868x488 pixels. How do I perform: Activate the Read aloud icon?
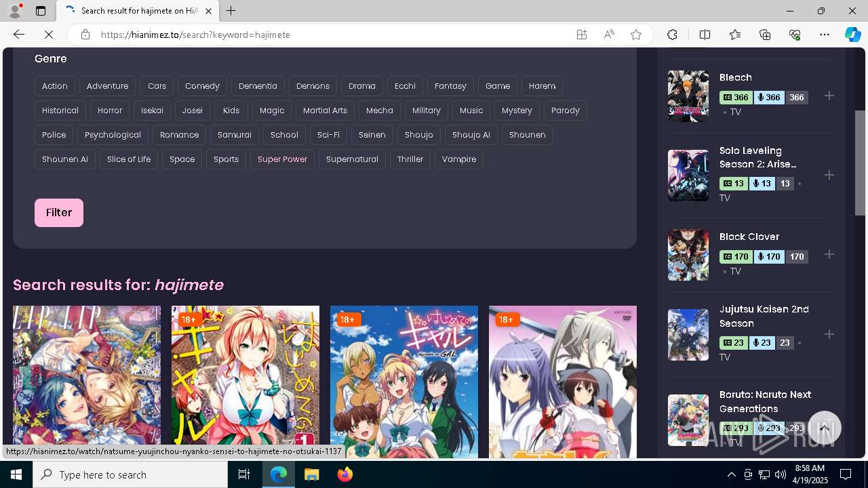[x=609, y=35]
